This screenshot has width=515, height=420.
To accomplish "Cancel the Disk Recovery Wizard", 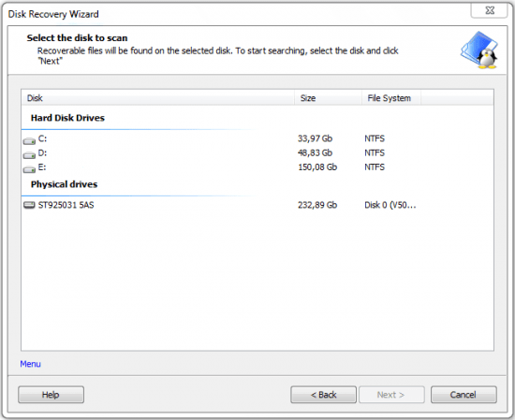I will point(463,395).
